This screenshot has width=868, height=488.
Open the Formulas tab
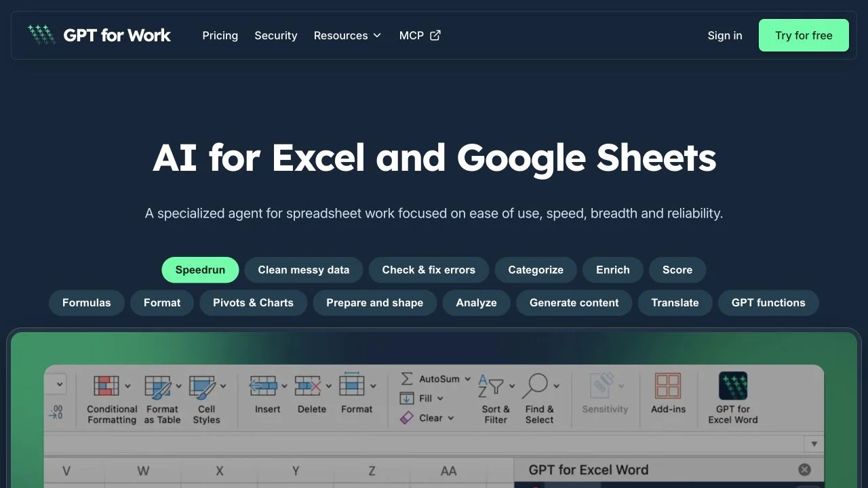click(x=87, y=303)
